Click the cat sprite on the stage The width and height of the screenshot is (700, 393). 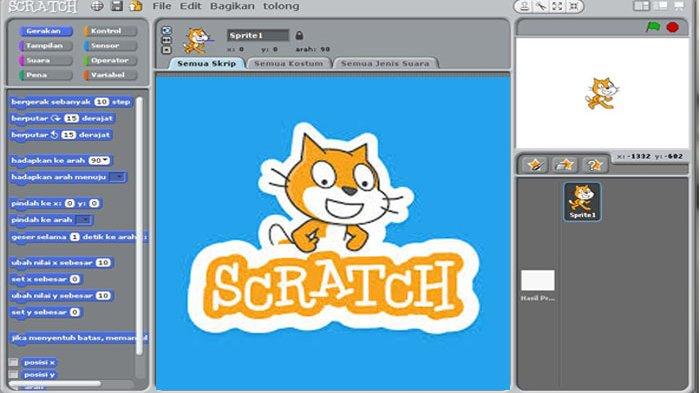602,93
